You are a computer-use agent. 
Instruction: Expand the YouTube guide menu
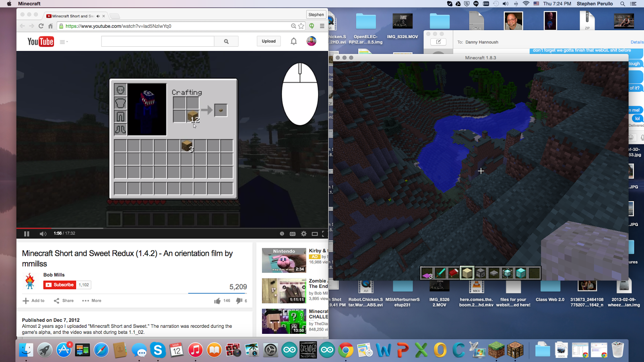point(64,42)
